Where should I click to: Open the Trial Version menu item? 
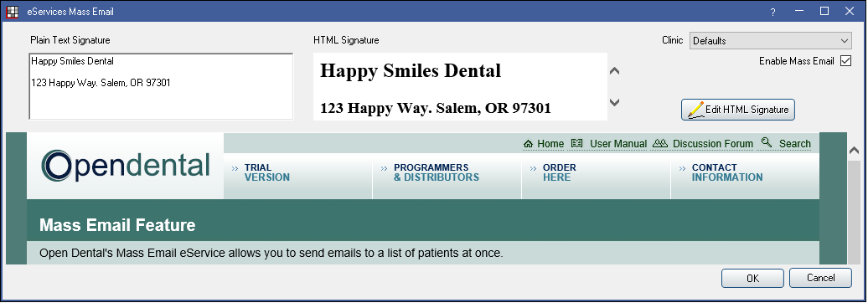pyautogui.click(x=266, y=172)
